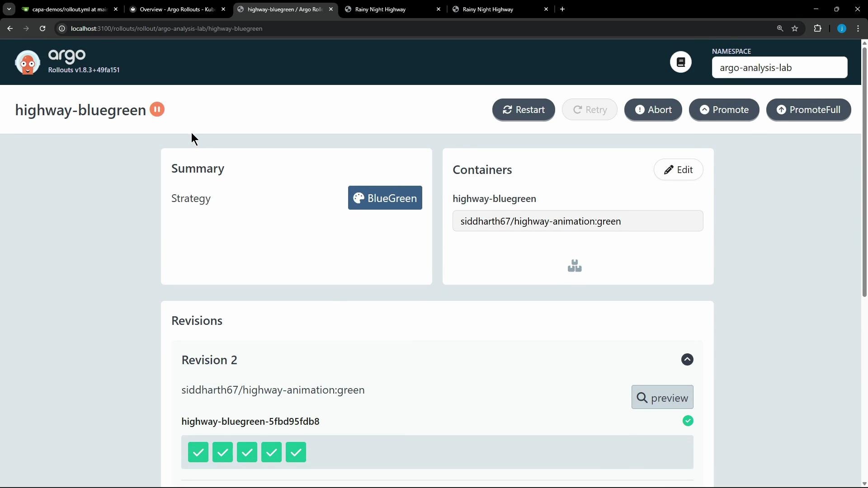The image size is (868, 488).
Task: Click the container image input field
Action: pyautogui.click(x=578, y=221)
